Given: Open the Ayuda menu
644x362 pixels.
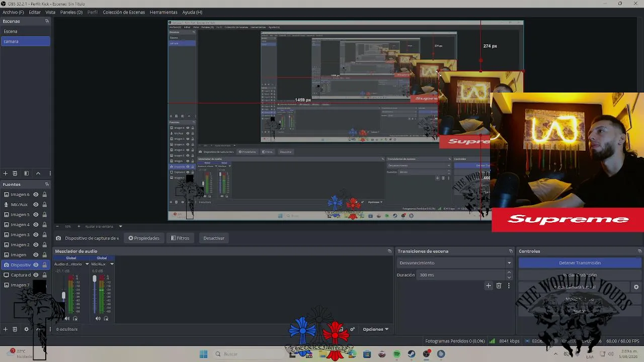Looking at the screenshot, I should click(192, 12).
